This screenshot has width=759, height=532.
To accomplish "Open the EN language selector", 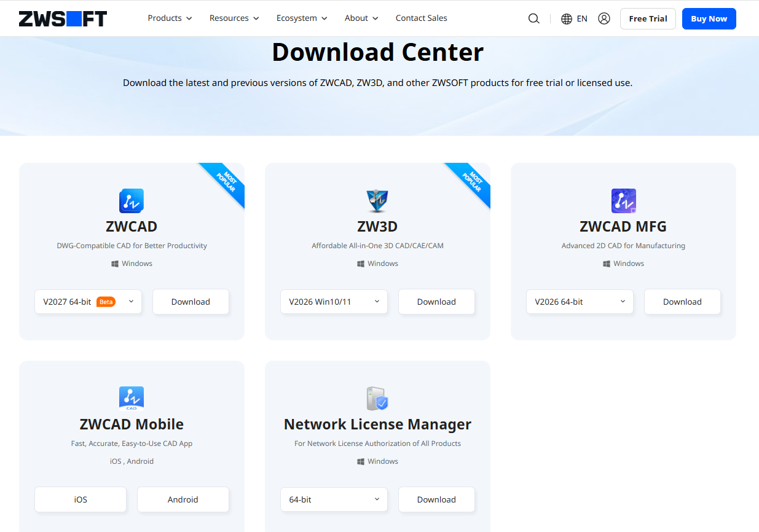I will click(582, 18).
